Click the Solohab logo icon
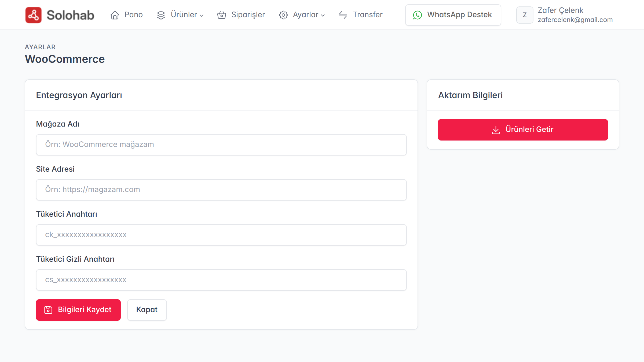Screen dimensions: 644x362 click(33, 15)
